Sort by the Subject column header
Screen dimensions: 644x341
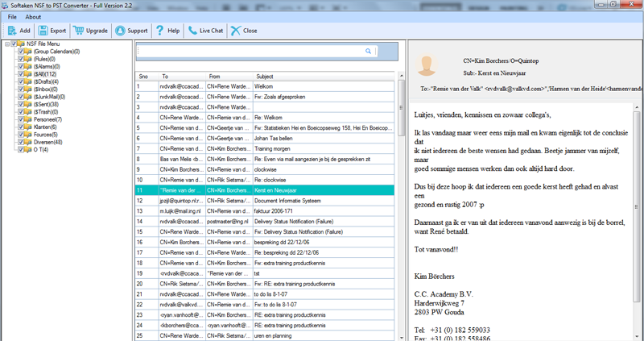324,77
